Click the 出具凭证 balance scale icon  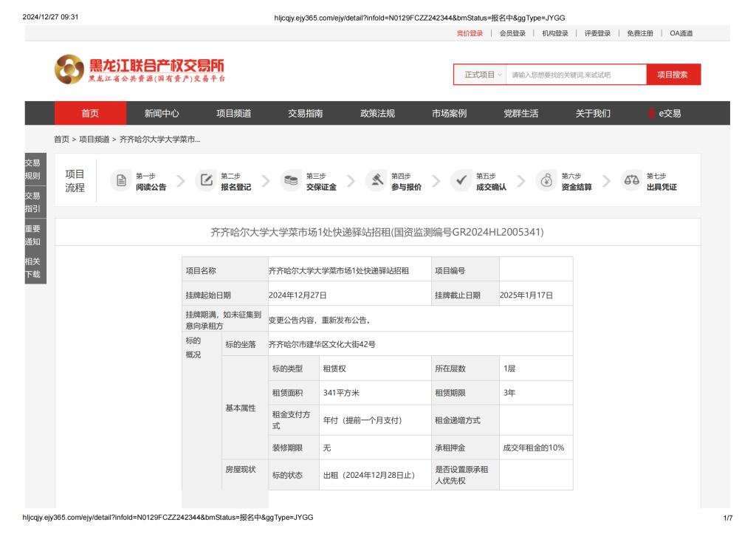pos(631,181)
